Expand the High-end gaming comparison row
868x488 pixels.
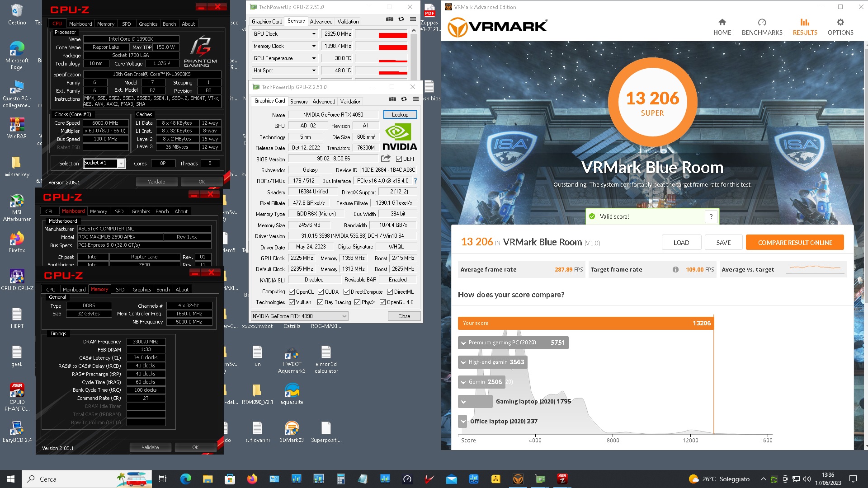[x=463, y=362]
